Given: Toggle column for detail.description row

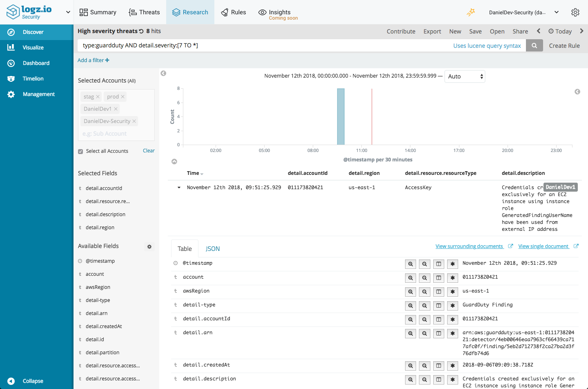Looking at the screenshot, I should [439, 380].
